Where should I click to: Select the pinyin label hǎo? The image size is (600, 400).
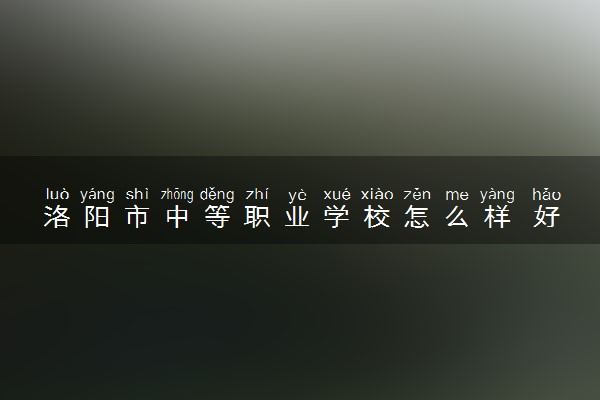pos(547,194)
